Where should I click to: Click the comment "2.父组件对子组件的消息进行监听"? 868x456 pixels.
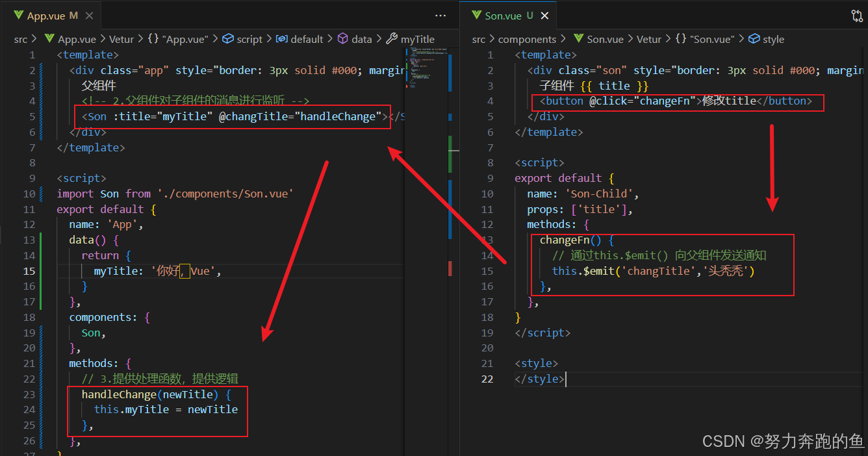pyautogui.click(x=199, y=101)
